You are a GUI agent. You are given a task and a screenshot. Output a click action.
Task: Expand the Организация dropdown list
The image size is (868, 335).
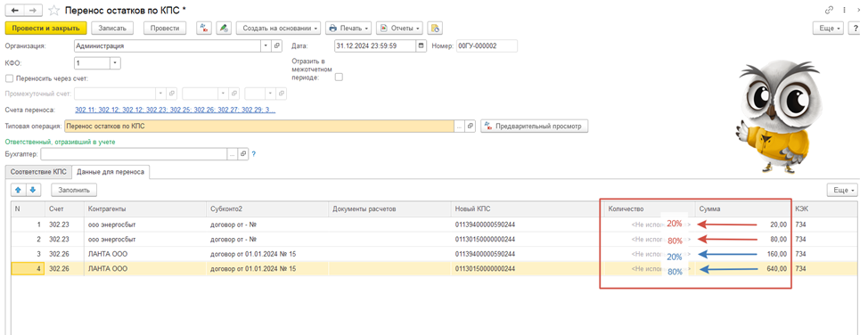click(266, 46)
